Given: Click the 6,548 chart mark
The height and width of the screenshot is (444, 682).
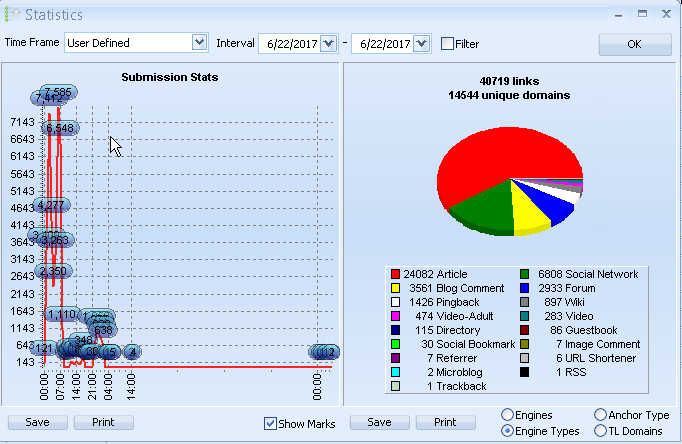Looking at the screenshot, I should coord(60,128).
